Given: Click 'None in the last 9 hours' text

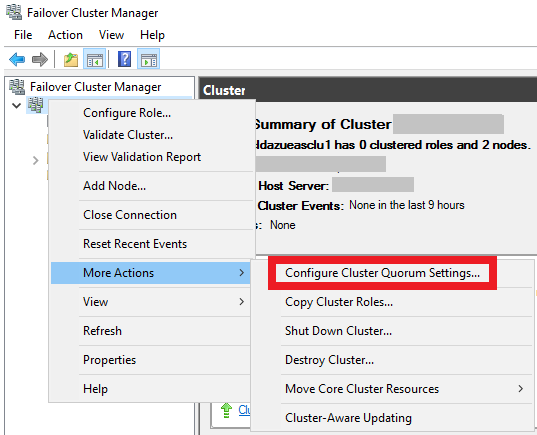Looking at the screenshot, I should pos(407,205).
